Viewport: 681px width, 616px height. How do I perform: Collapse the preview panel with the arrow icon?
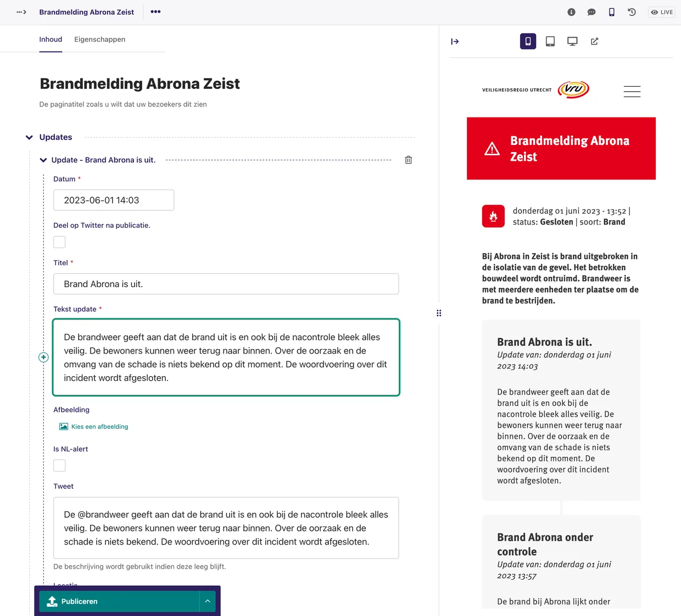[455, 41]
